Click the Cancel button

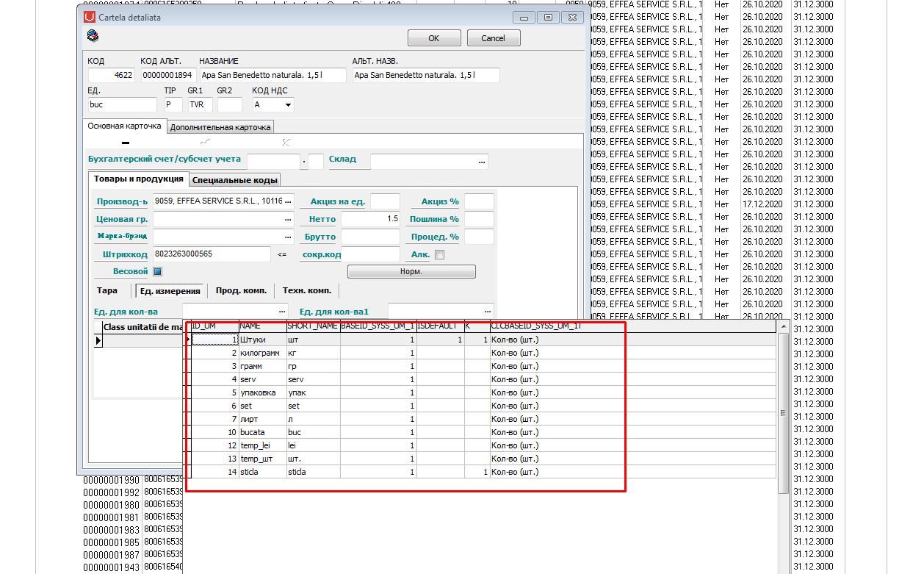tap(493, 38)
